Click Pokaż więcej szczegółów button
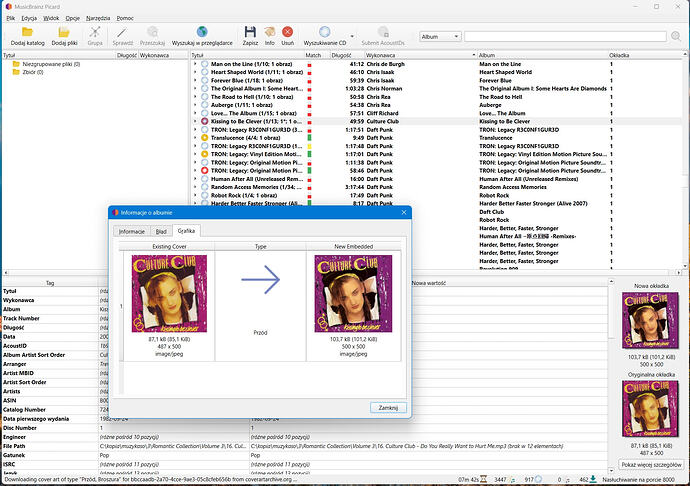The image size is (690, 486). pyautogui.click(x=651, y=464)
